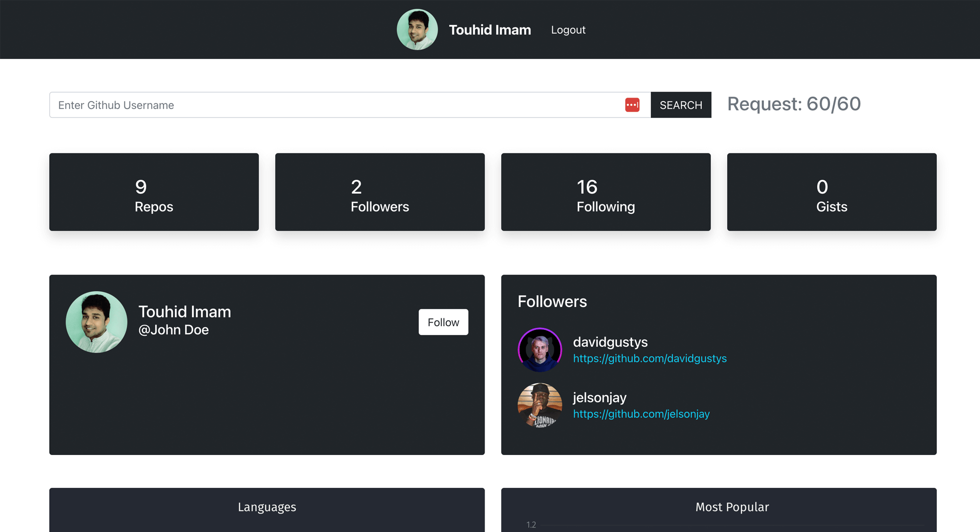Click the Followers panel heading
This screenshot has width=980, height=532.
[x=552, y=302]
